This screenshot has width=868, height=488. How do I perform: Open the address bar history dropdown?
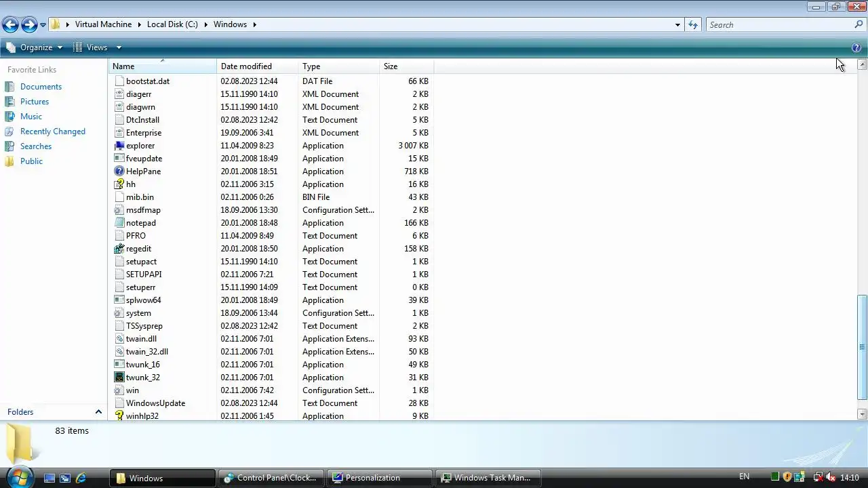pyautogui.click(x=677, y=25)
